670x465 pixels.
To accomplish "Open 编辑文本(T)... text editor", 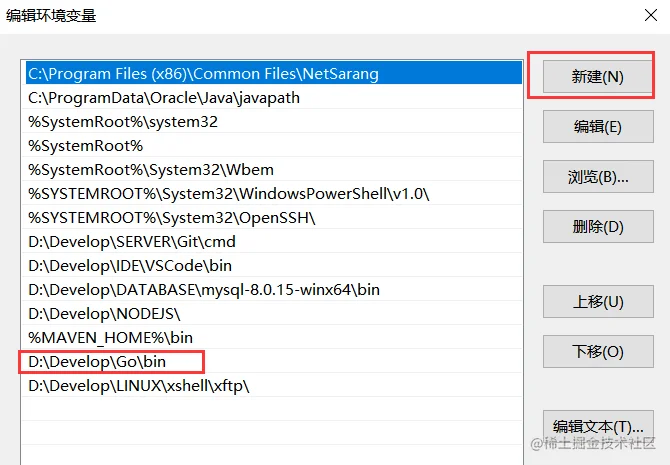I will (x=598, y=427).
